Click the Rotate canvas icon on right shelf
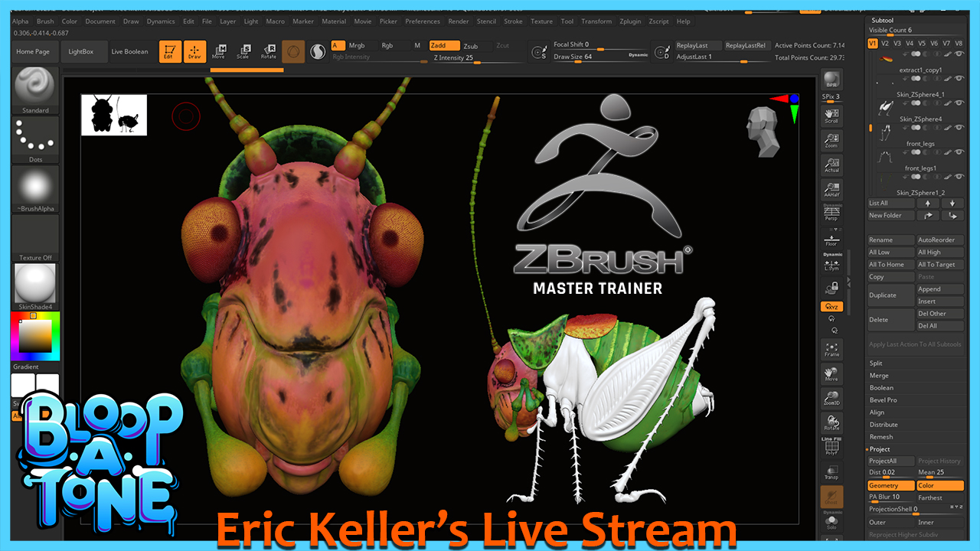The image size is (980, 551). pyautogui.click(x=831, y=423)
